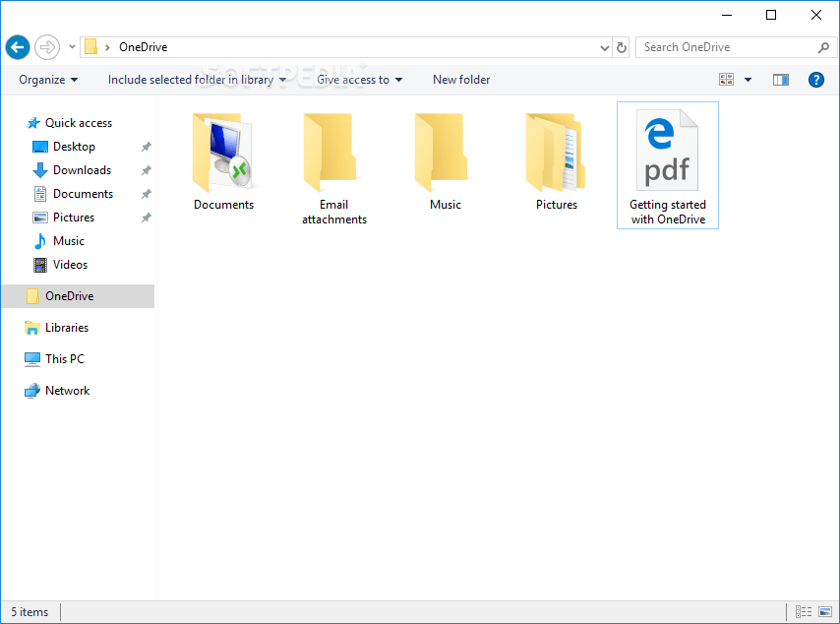Open Libraries in navigation pane
This screenshot has height=624, width=840.
(x=56, y=328)
